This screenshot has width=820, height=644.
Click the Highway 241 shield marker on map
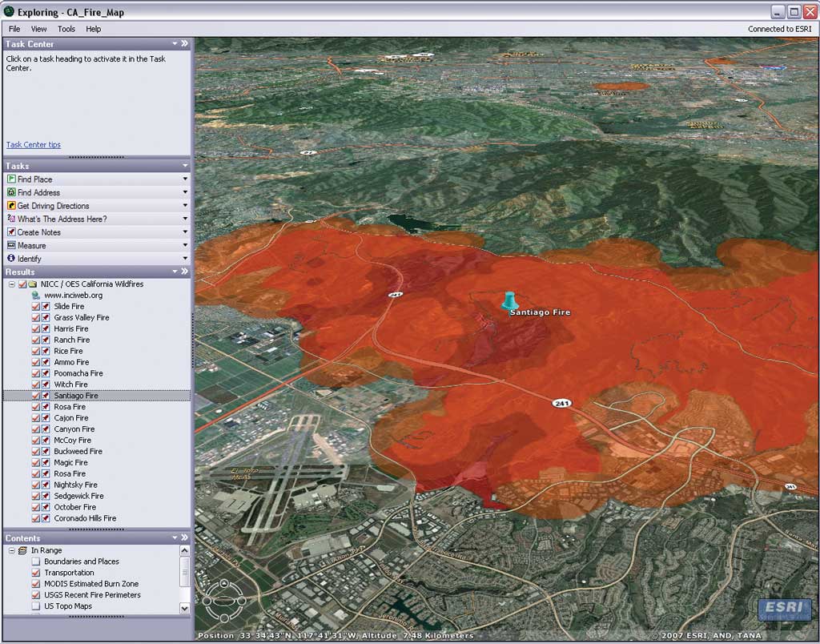562,403
